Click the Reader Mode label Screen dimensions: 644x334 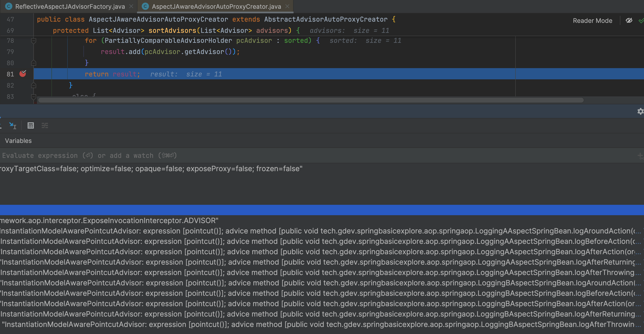pyautogui.click(x=593, y=21)
